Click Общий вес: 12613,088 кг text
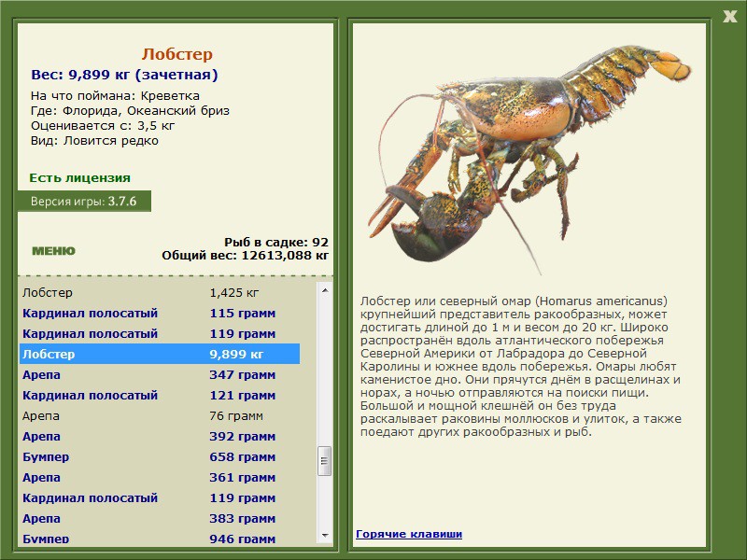This screenshot has width=747, height=560. [x=245, y=255]
